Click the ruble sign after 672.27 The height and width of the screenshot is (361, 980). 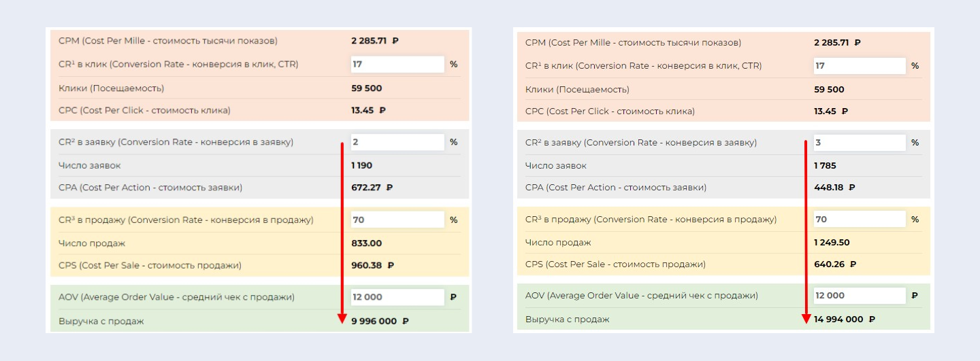(x=390, y=188)
